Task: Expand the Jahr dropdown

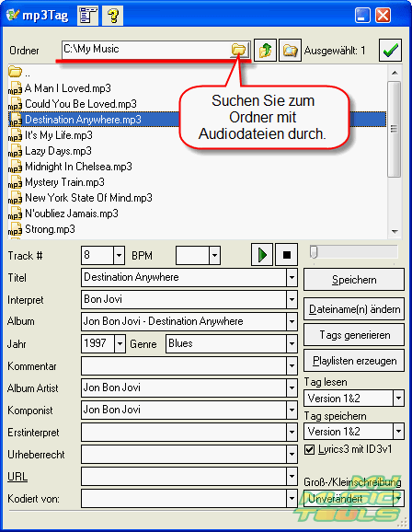Action: 120,344
